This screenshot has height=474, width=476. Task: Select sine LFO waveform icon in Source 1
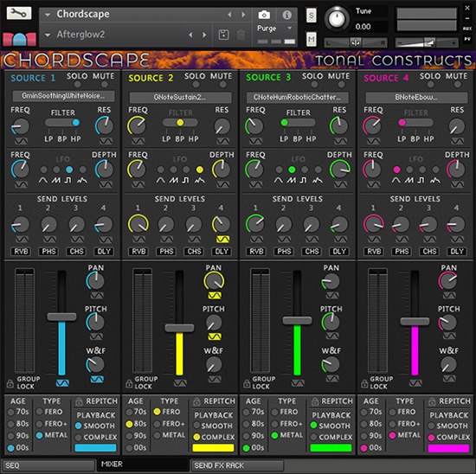pos(43,181)
